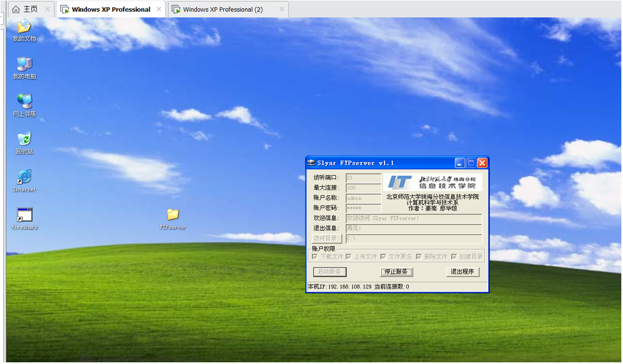Close the Windows XP Professional tab
Screen dimensions: 623x364
[x=159, y=9]
